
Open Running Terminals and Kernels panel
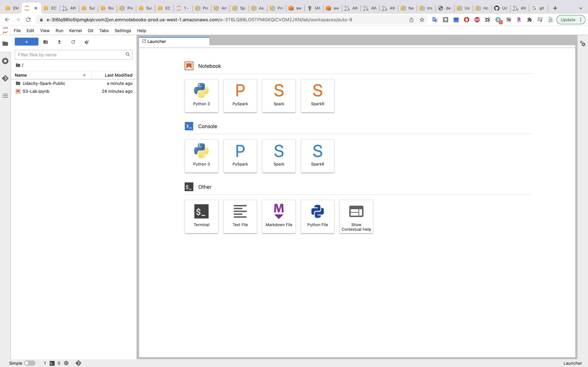pyautogui.click(x=5, y=61)
